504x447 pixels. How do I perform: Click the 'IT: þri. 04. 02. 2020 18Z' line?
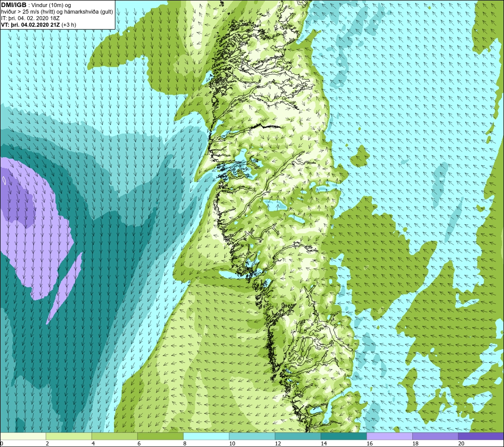30,18
